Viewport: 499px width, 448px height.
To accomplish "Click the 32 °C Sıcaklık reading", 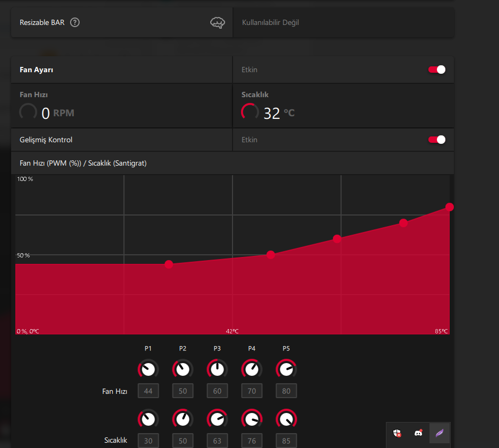I will pyautogui.click(x=279, y=113).
